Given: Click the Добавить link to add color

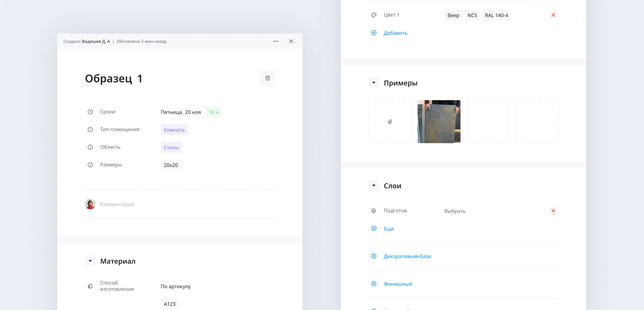Looking at the screenshot, I should pos(395,33).
